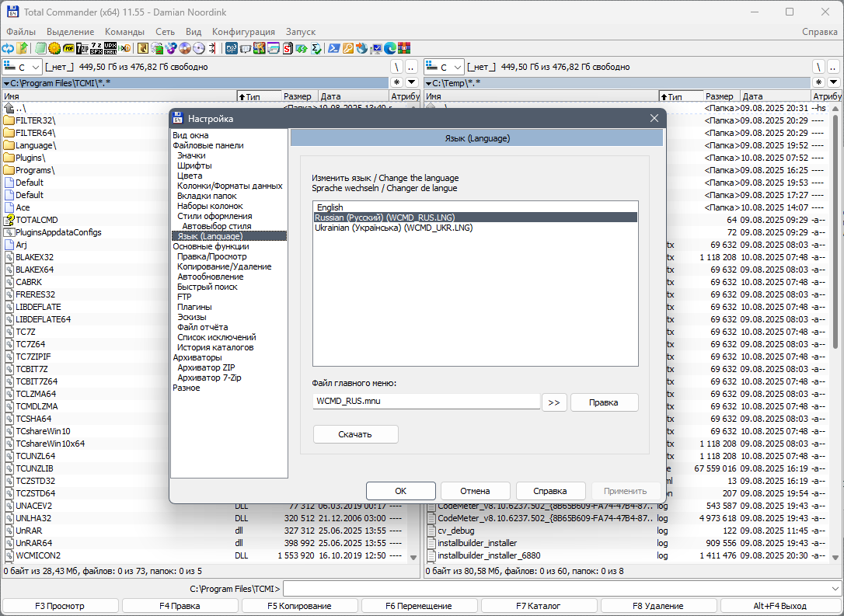Open left panel directory history arrow
The image size is (844, 616).
(x=412, y=82)
